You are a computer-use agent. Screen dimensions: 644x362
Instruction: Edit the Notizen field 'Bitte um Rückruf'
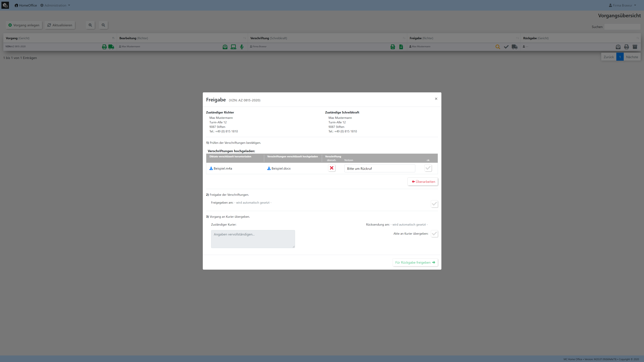[380, 168]
